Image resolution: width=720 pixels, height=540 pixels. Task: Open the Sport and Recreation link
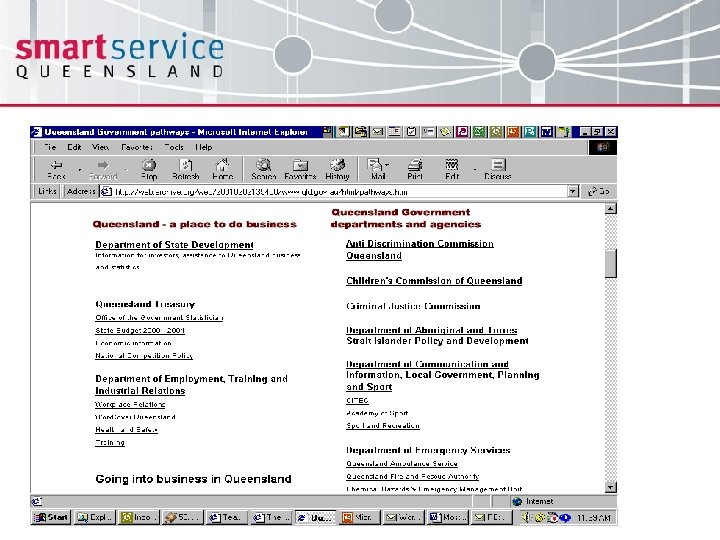pos(383,426)
